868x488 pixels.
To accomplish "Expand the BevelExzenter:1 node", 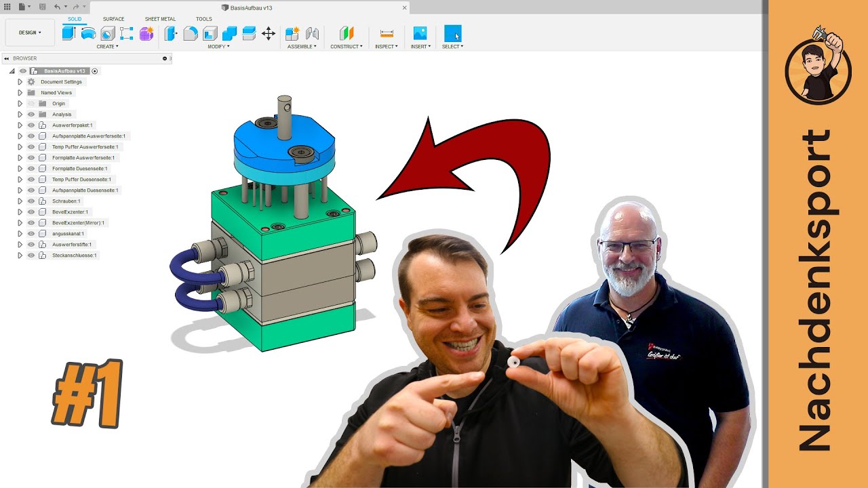I will click(x=20, y=212).
